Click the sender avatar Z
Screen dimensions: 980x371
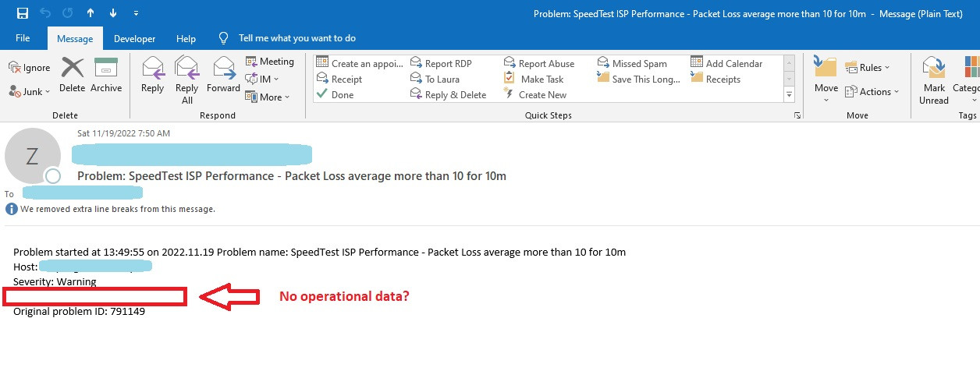tap(32, 156)
